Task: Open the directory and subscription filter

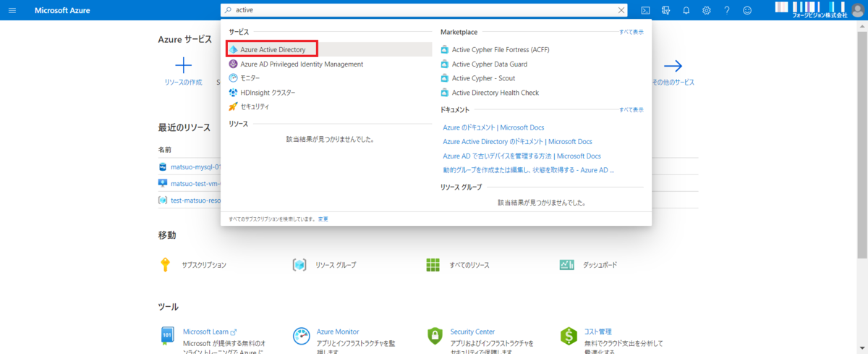Action: coord(665,10)
